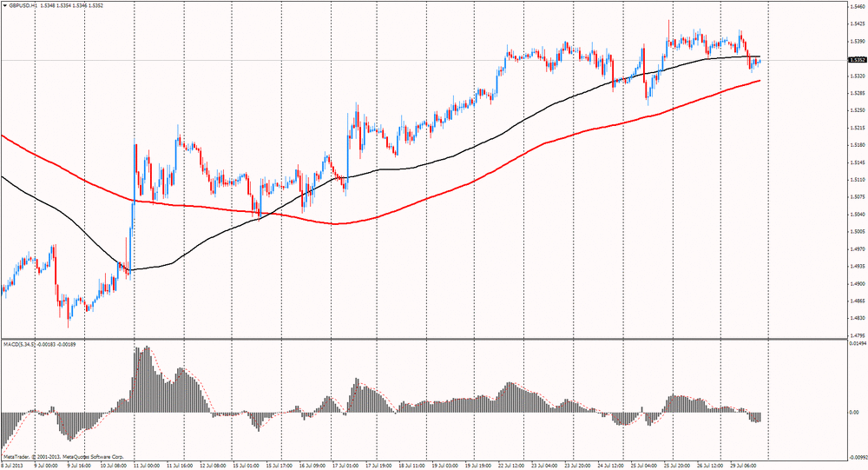
Task: Click the MetaQuotes Software Corp. copyright text
Action: click(62, 457)
